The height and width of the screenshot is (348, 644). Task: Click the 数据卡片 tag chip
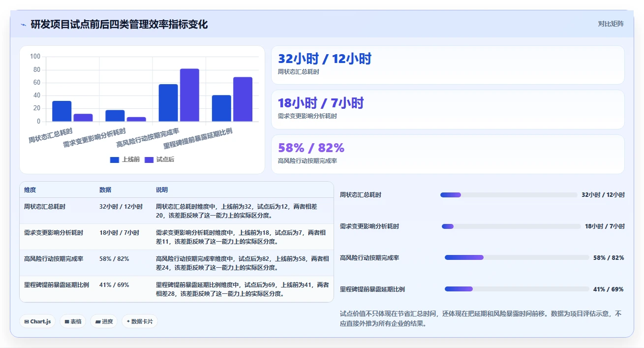(x=140, y=321)
